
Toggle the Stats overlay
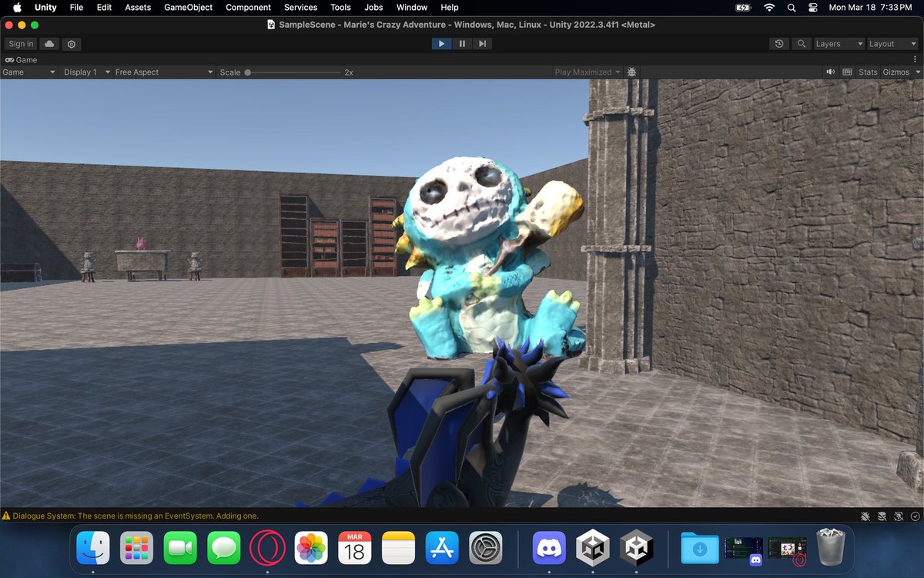(x=868, y=72)
